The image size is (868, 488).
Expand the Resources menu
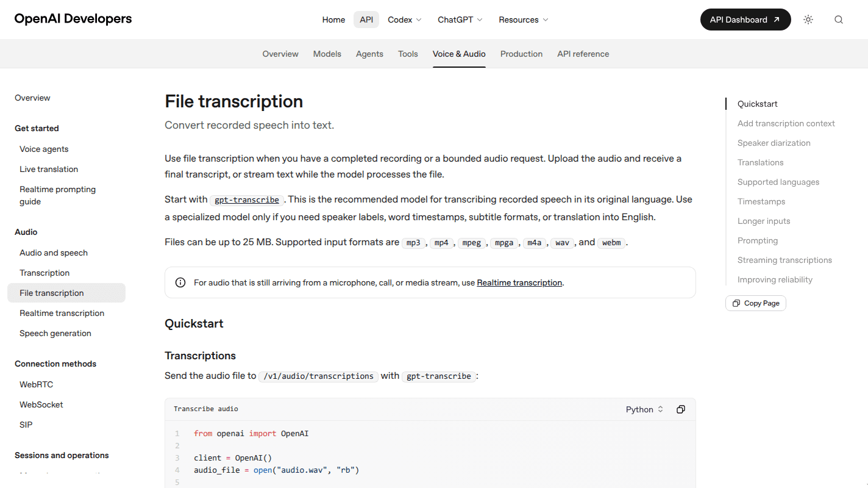524,20
